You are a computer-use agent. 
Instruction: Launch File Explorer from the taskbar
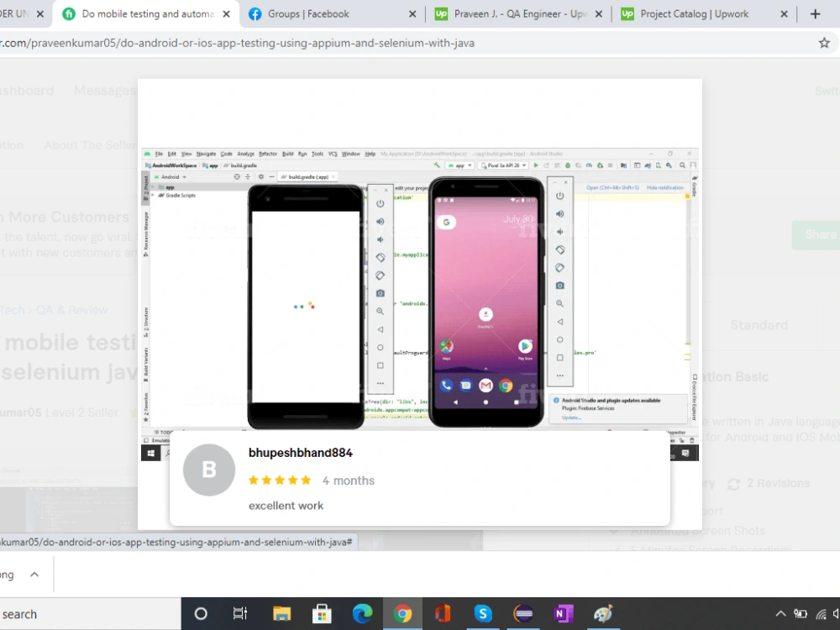click(x=281, y=613)
